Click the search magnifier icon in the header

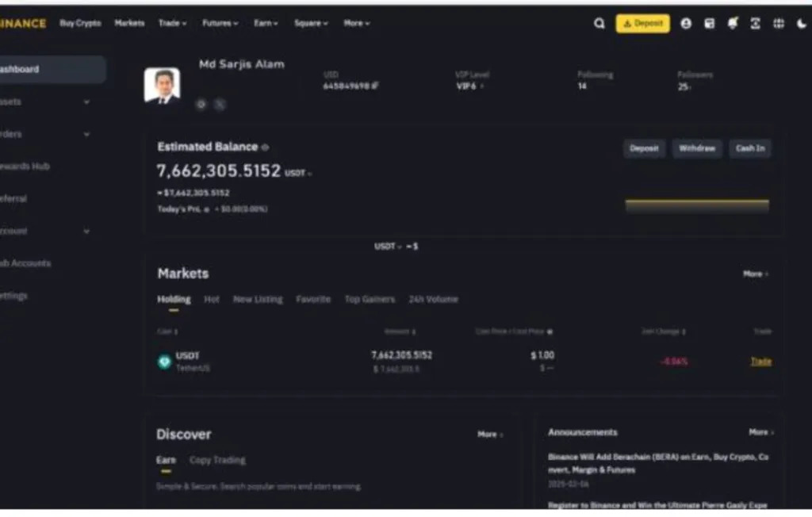coord(599,24)
